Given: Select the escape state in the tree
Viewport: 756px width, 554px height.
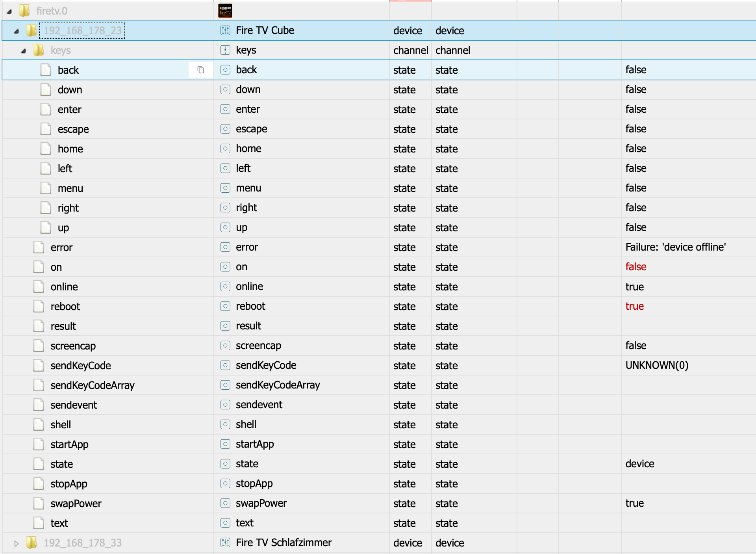Looking at the screenshot, I should [x=73, y=129].
